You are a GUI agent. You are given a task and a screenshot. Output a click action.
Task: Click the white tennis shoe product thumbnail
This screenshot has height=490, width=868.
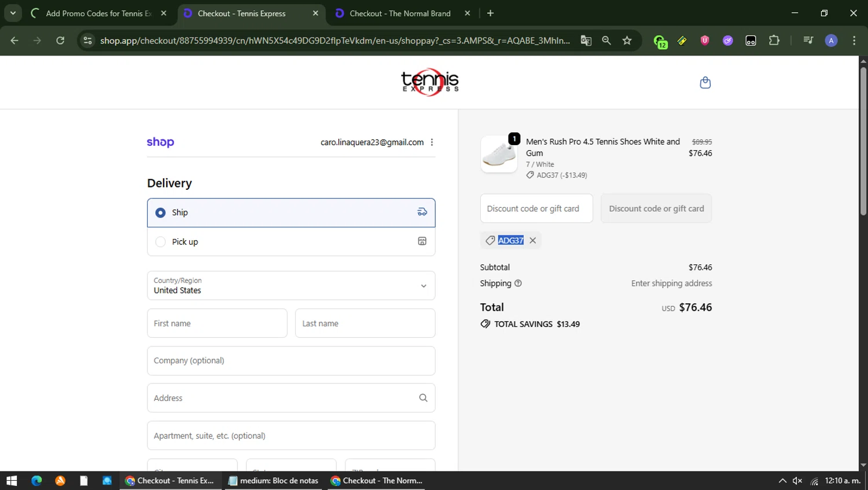[499, 154]
